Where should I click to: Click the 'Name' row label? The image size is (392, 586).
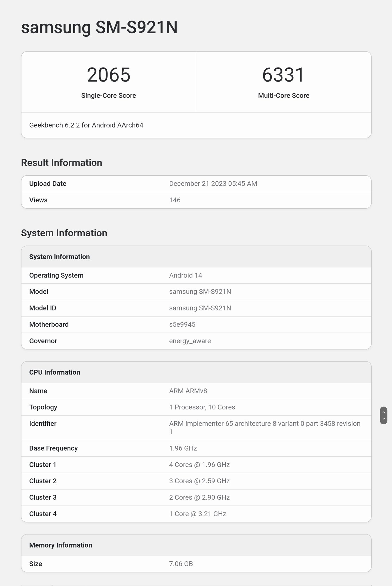[38, 391]
